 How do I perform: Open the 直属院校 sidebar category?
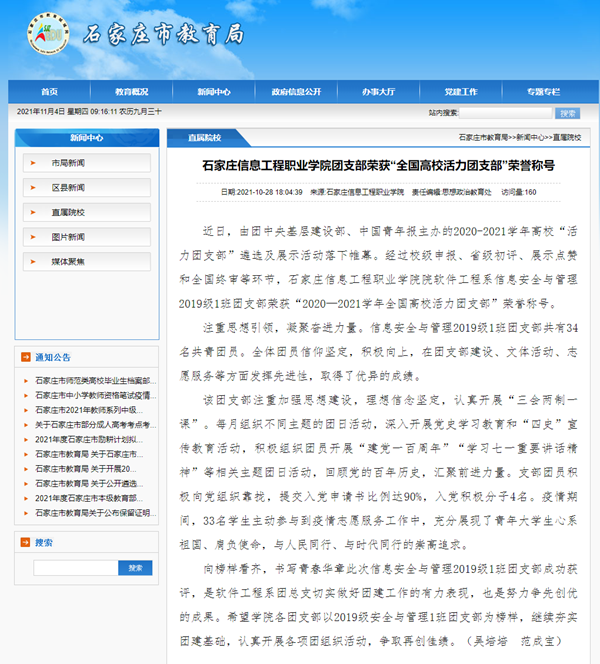[68, 212]
